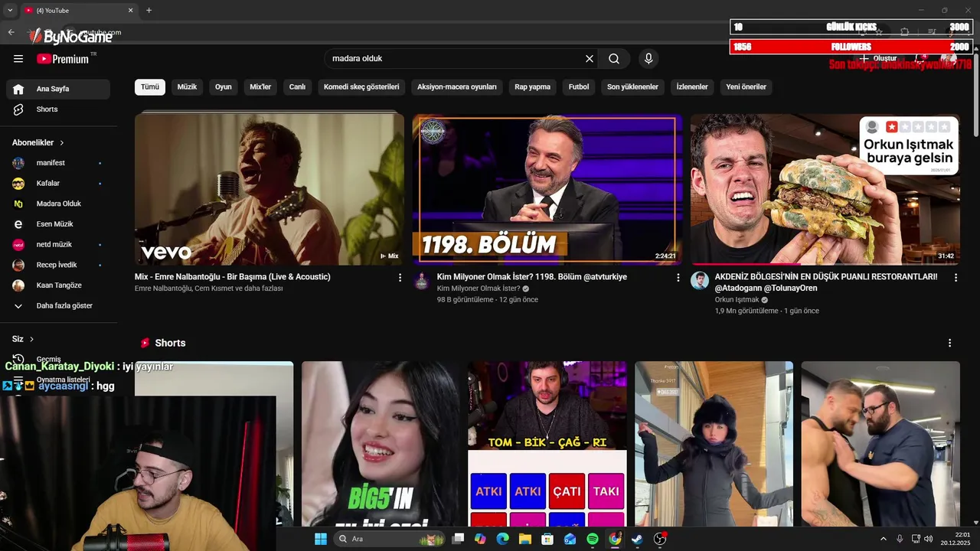Open the Madara Olduk channel subscription

58,204
